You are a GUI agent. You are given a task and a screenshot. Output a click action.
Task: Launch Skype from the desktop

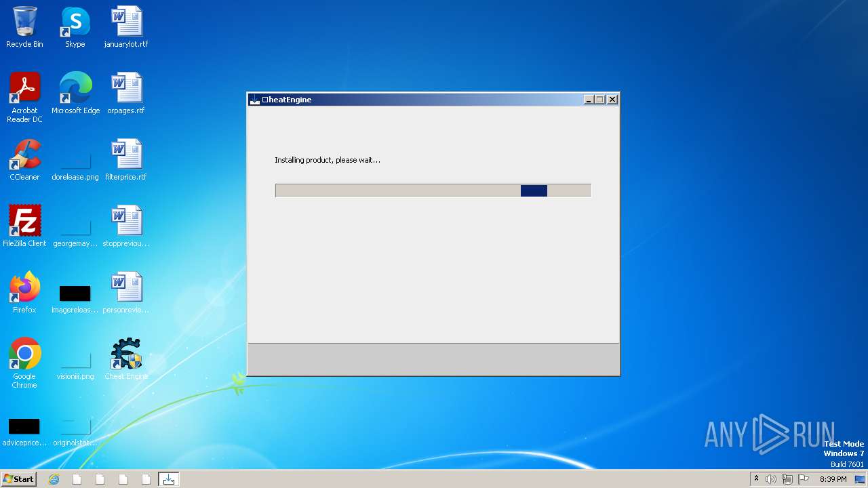point(75,28)
